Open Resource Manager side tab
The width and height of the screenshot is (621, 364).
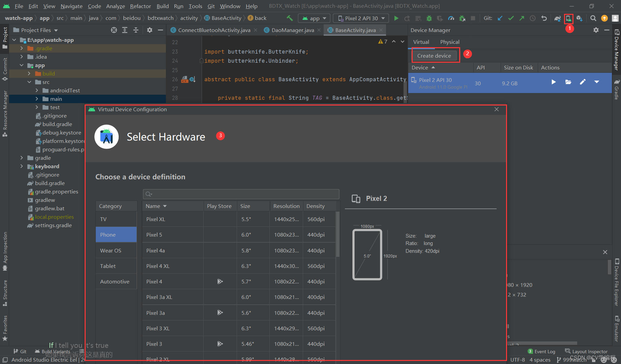pos(5,113)
